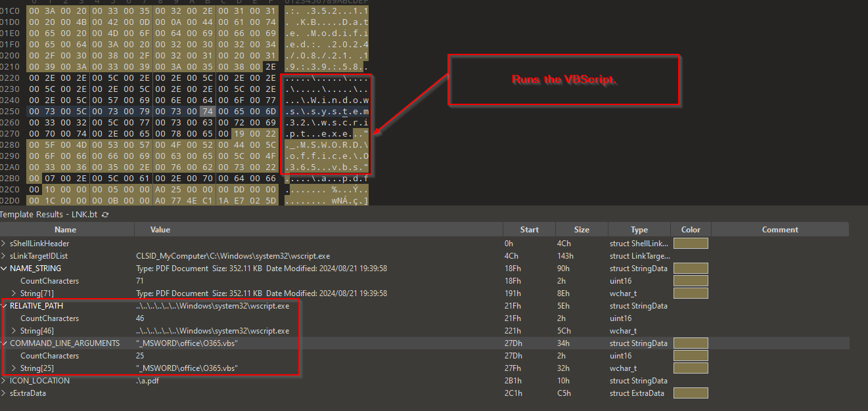The width and height of the screenshot is (868, 411).
Task: Select the highlighted 74 byte in hex view
Action: pyautogui.click(x=207, y=112)
